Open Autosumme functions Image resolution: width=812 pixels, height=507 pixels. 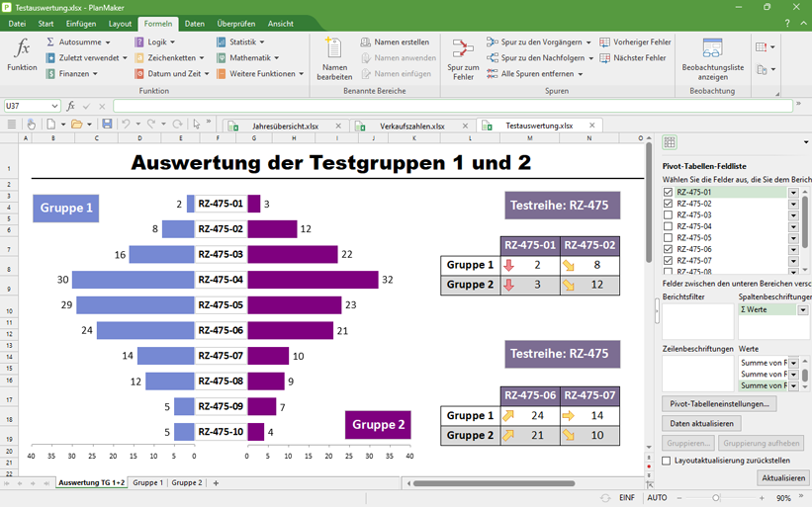[x=78, y=42]
